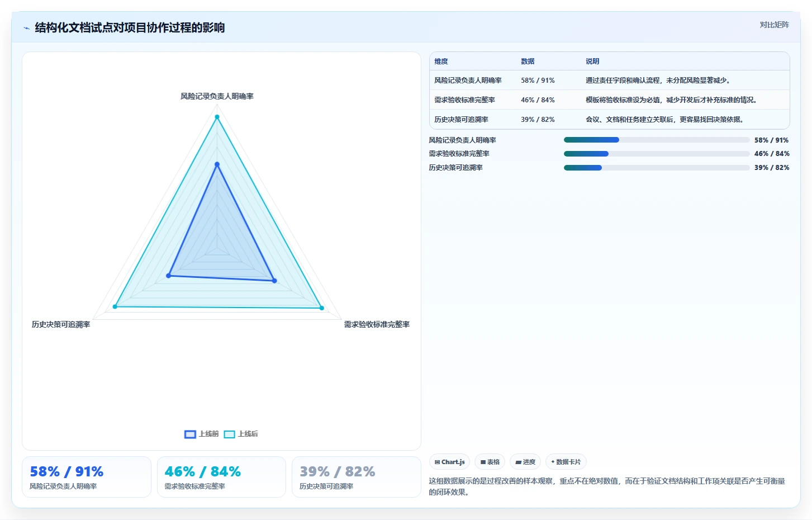Click the radar axis label 风险记录负责人明确率
Screen dimensions: 812x520
click(x=217, y=96)
